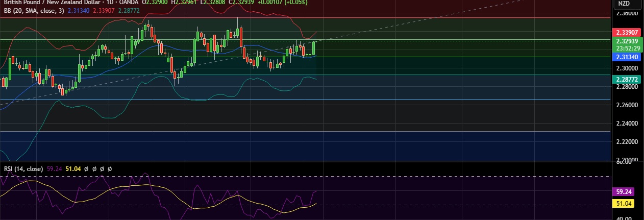Viewport: 644px width, 220px height.
Task: Click the green 2.32939 current price label
Action: (x=627, y=41)
